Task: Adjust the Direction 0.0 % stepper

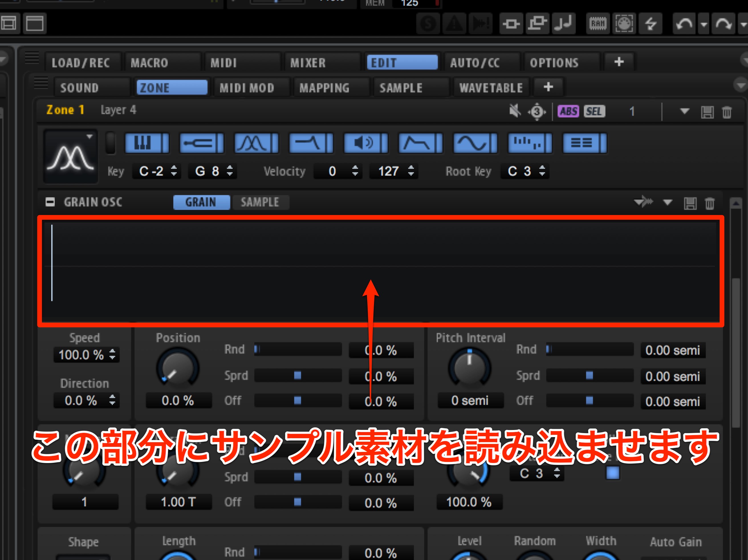Action: [112, 400]
